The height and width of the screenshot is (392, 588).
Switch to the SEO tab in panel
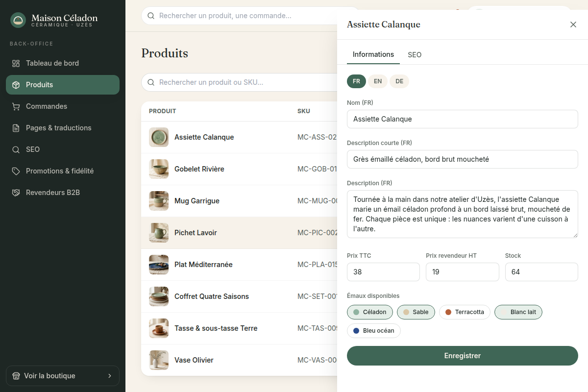tap(415, 55)
